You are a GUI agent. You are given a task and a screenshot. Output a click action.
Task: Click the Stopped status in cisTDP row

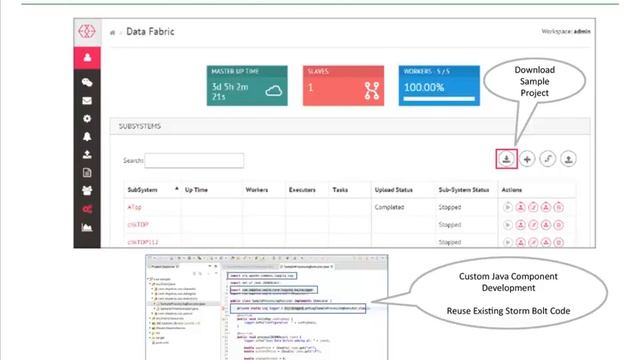tap(450, 225)
